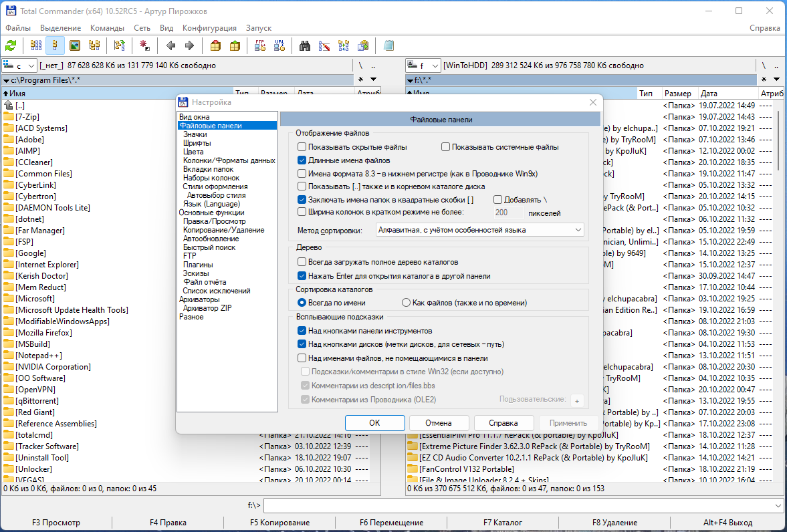Open left panel drive 'c' dropdown
This screenshot has height=532, width=787.
[19, 65]
